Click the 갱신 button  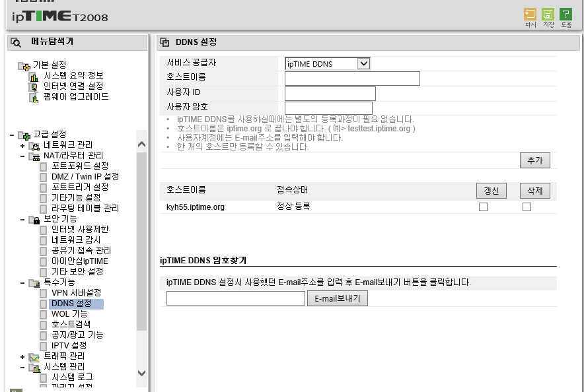[x=492, y=191]
